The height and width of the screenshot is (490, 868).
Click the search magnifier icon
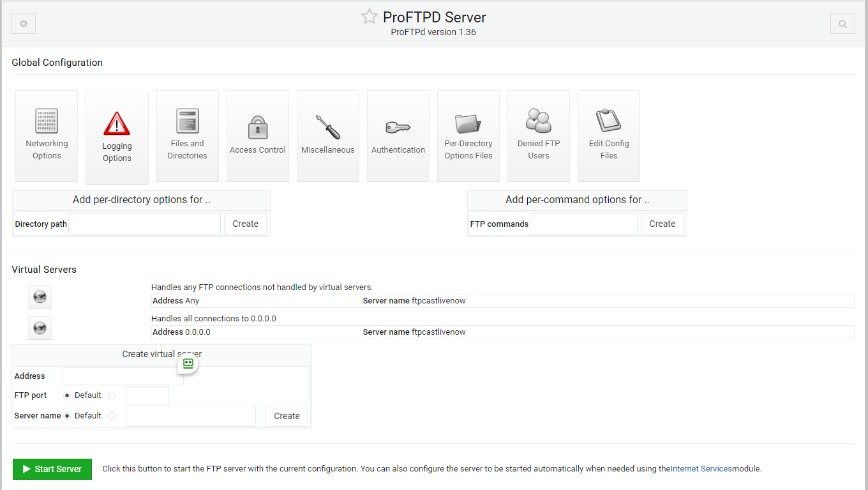pyautogui.click(x=842, y=24)
